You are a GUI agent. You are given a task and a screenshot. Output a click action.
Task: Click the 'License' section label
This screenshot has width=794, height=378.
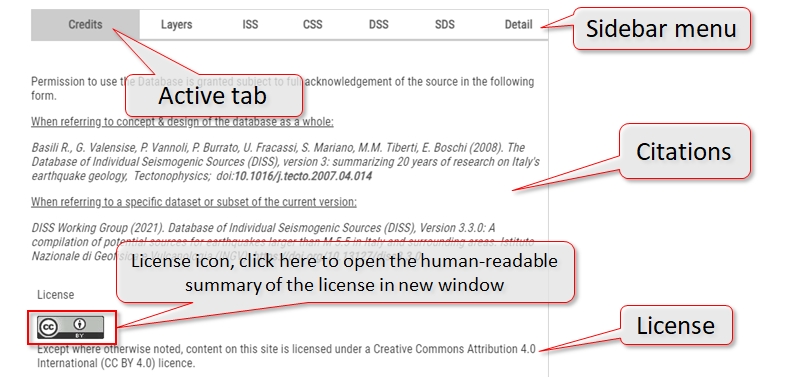coord(56,295)
